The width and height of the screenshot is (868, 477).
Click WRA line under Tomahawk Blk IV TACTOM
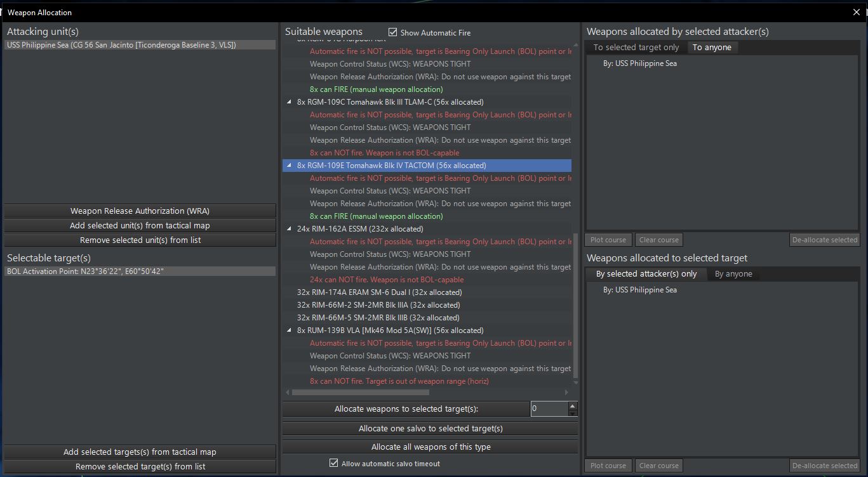pos(440,204)
